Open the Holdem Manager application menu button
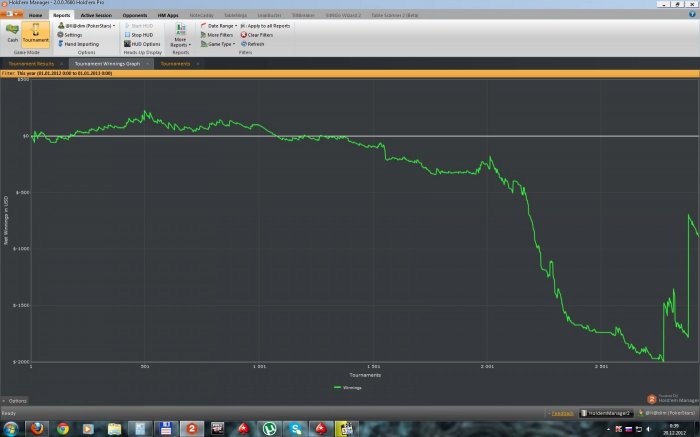Screen dimensions: 700x437 11,14
